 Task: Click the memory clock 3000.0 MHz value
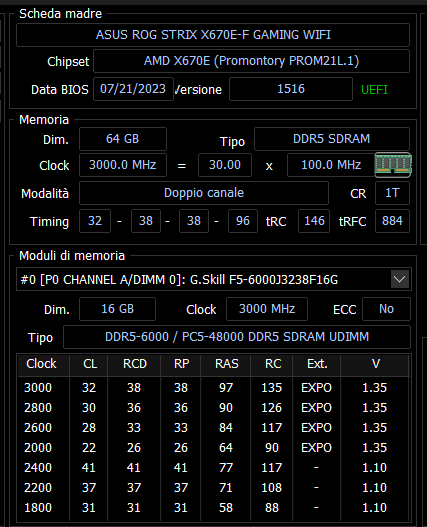point(123,165)
